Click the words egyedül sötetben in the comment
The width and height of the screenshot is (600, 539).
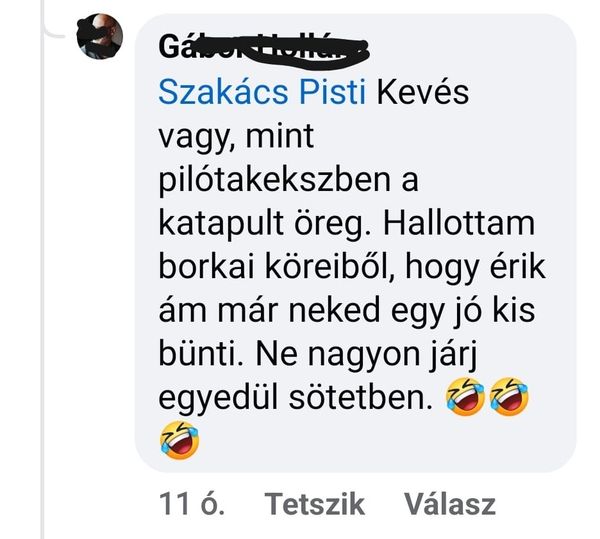[x=293, y=399]
